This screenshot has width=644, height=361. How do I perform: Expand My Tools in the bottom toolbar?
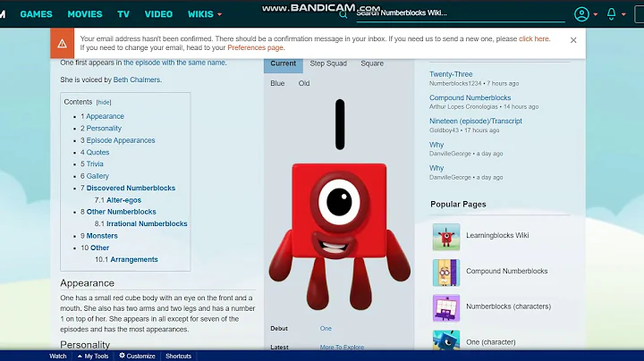point(93,356)
